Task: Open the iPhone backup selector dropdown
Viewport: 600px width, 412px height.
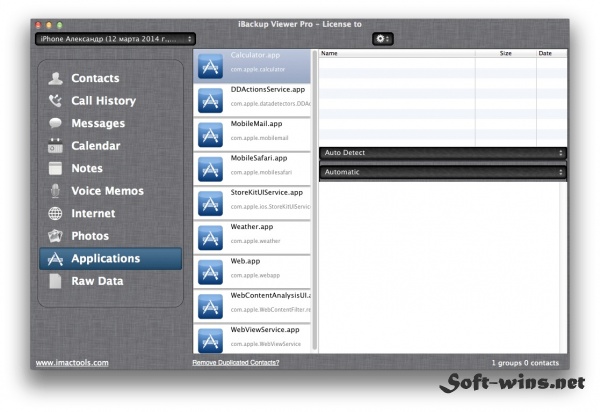Action: coord(115,39)
